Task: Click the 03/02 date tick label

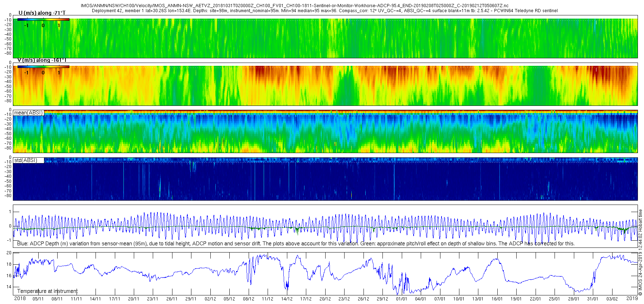Action: 612,299
